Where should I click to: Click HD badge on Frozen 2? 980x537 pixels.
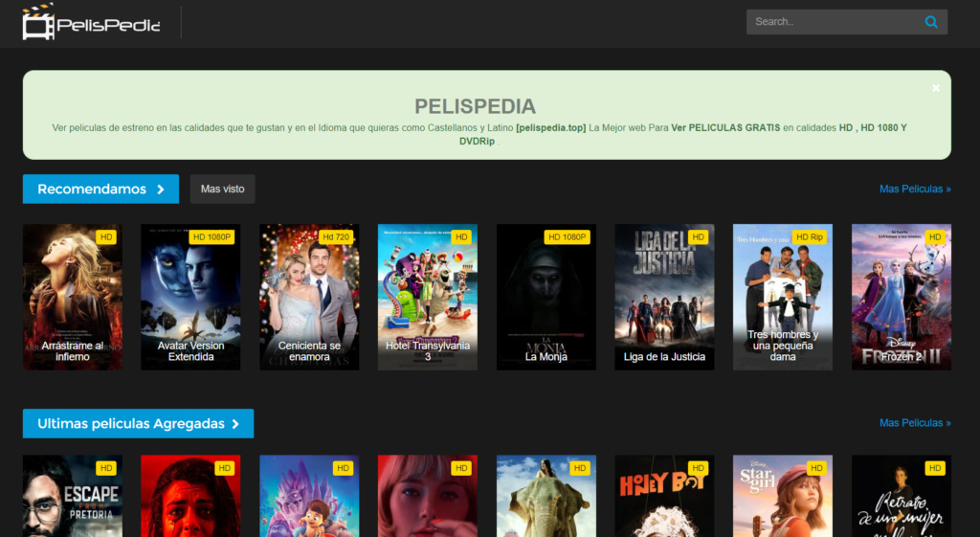pyautogui.click(x=935, y=237)
